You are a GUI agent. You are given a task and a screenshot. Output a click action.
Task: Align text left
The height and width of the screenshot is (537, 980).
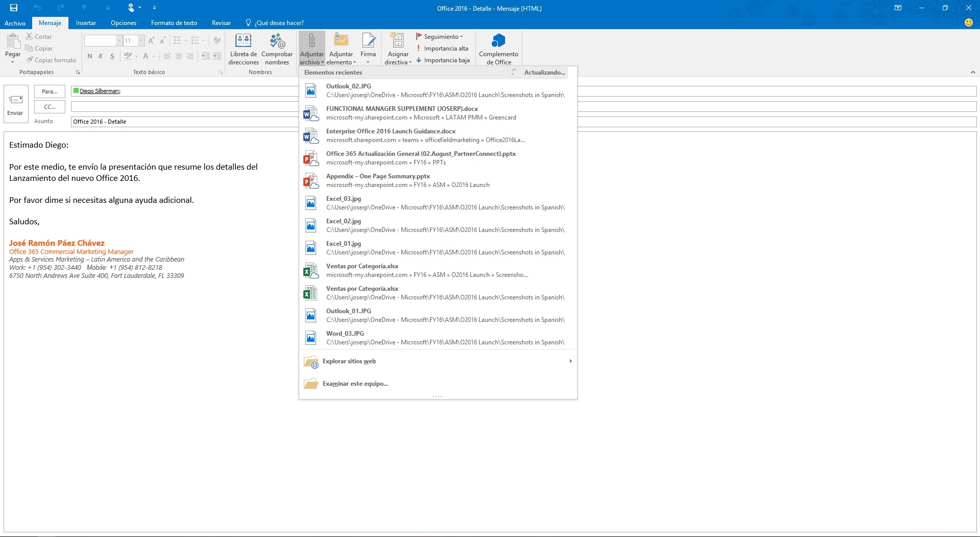167,56
